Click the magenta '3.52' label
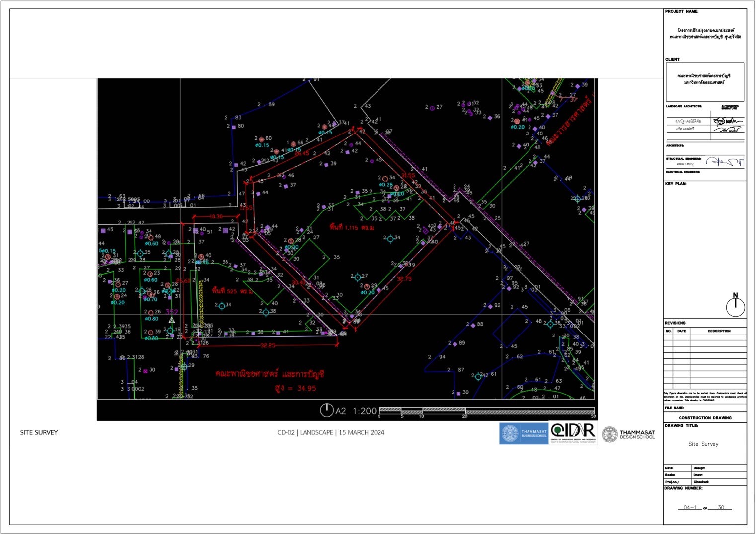Image resolution: width=756 pixels, height=534 pixels. point(172,312)
